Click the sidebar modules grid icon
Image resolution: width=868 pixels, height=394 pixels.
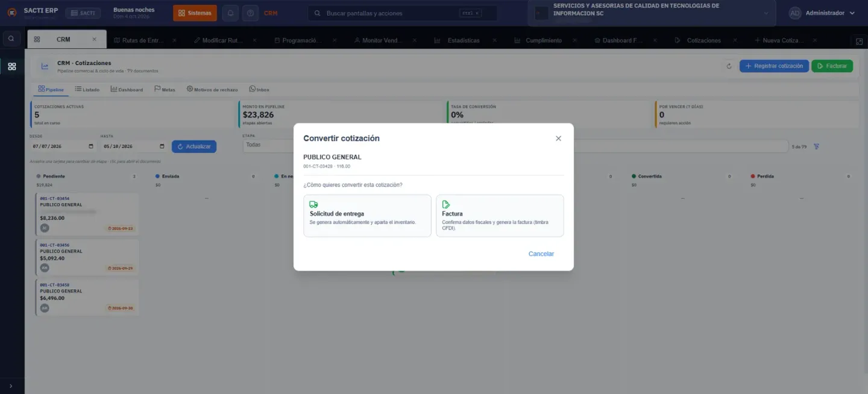[12, 66]
